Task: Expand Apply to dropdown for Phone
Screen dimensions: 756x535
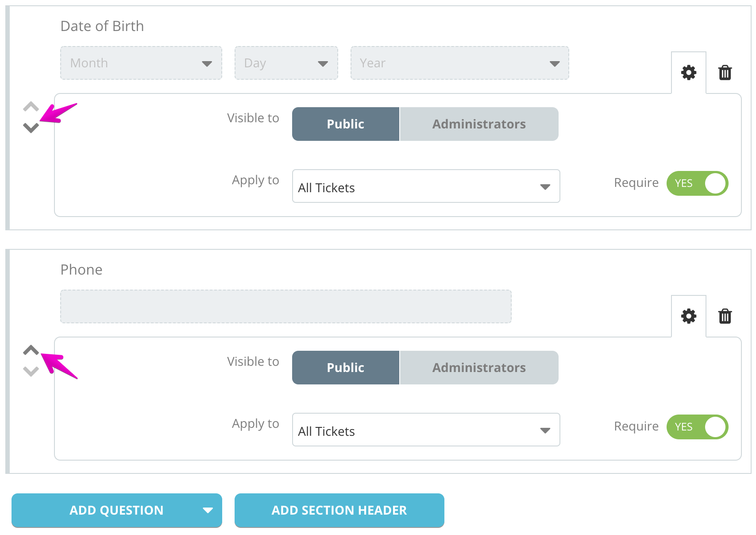Action: tap(426, 430)
